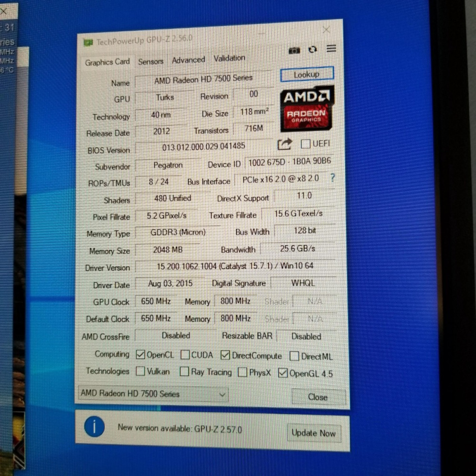Viewport: 476px width, 476px height.
Task: Click the AMD Radeon Graphics logo
Action: 307,108
